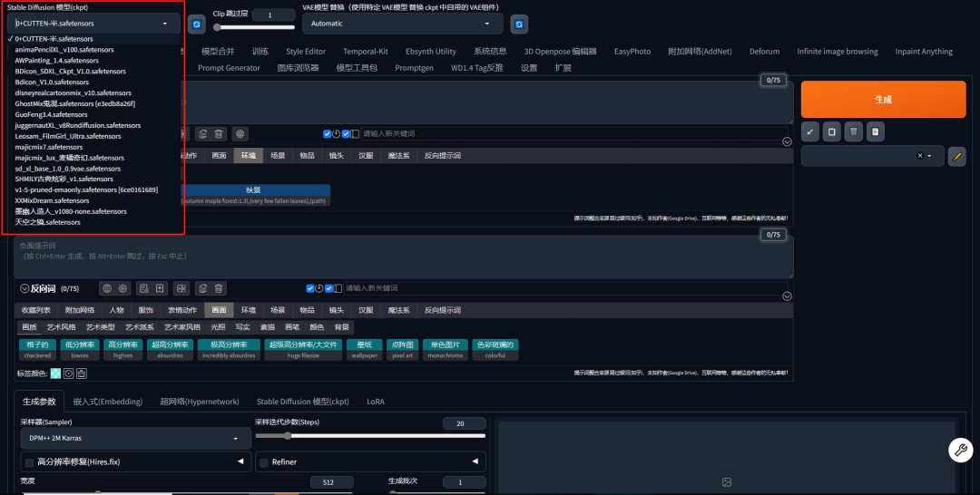Enable the Refiner checkbox
This screenshot has height=495, width=980.
coord(264,462)
